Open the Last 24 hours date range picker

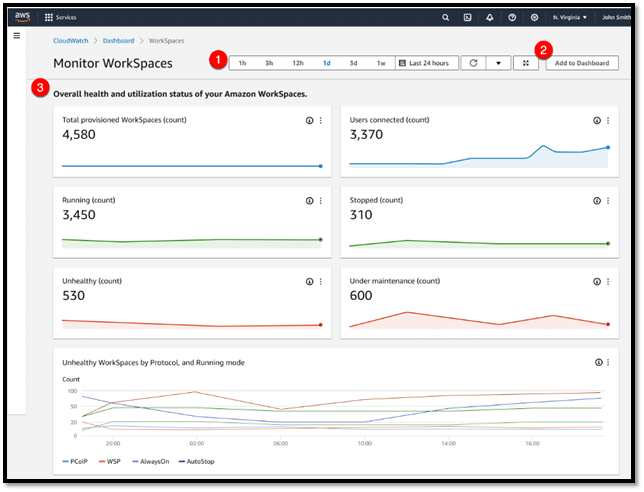pyautogui.click(x=427, y=63)
